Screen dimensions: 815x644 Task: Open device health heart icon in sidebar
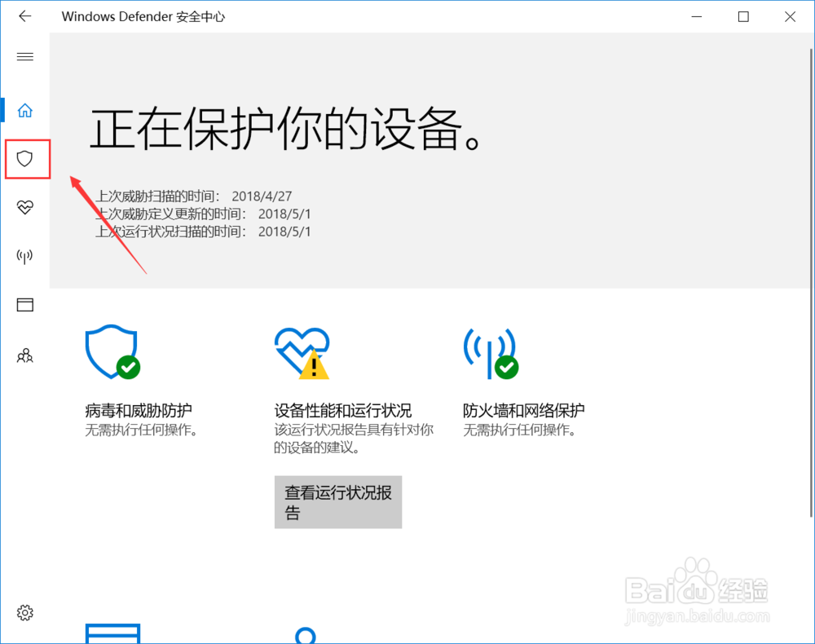[25, 207]
